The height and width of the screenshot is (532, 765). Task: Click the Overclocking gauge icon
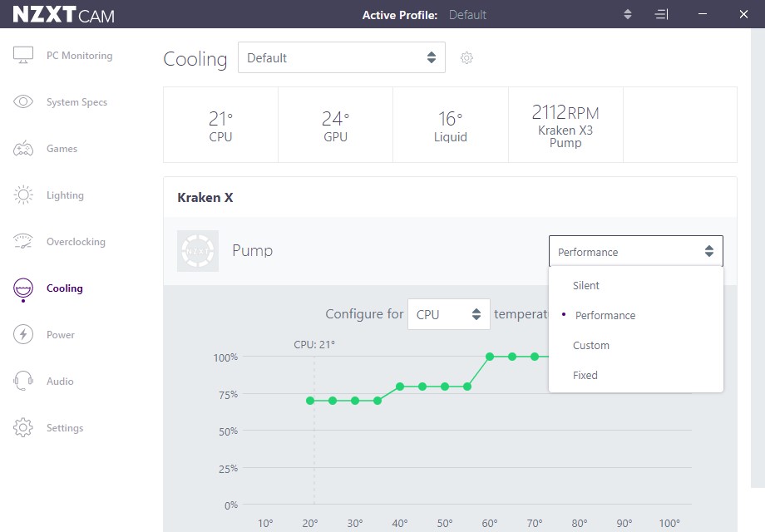point(23,241)
